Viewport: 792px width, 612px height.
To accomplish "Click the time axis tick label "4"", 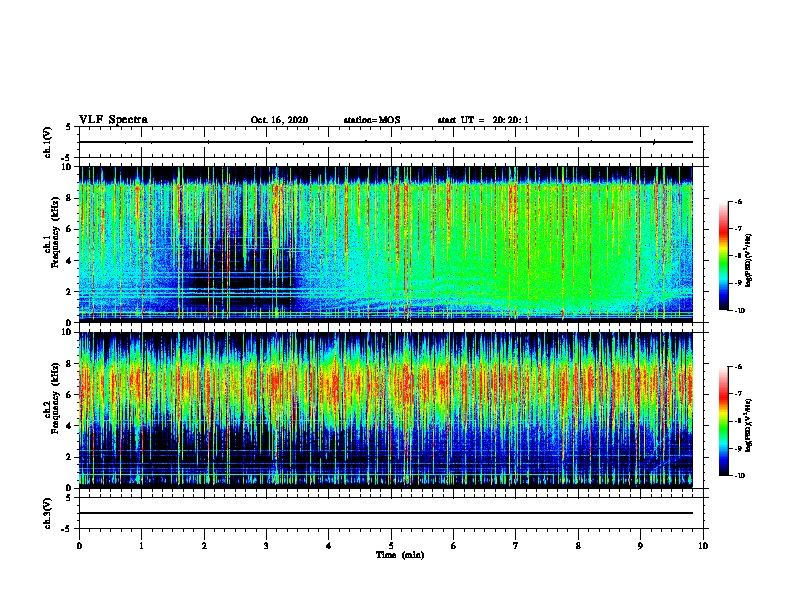I will tap(329, 546).
